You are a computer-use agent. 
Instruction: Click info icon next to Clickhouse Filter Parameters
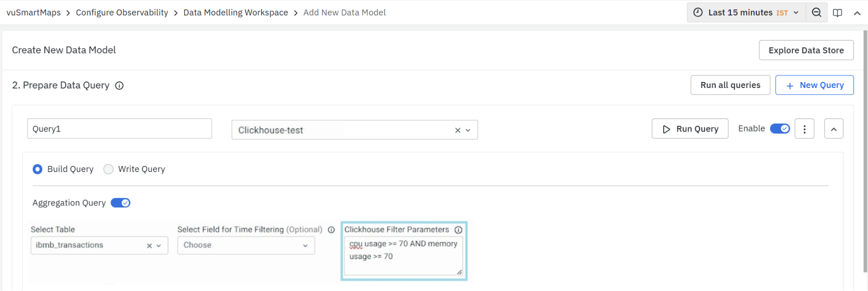pos(458,230)
